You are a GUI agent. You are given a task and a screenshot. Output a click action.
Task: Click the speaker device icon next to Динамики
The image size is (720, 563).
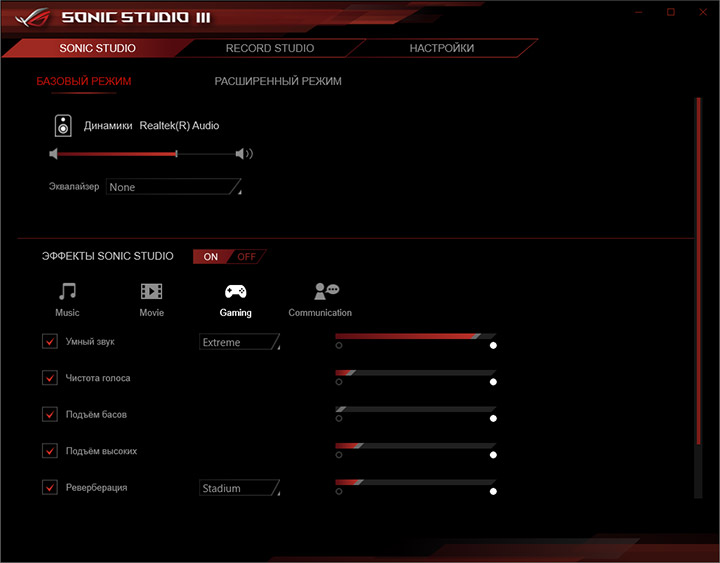coord(63,126)
